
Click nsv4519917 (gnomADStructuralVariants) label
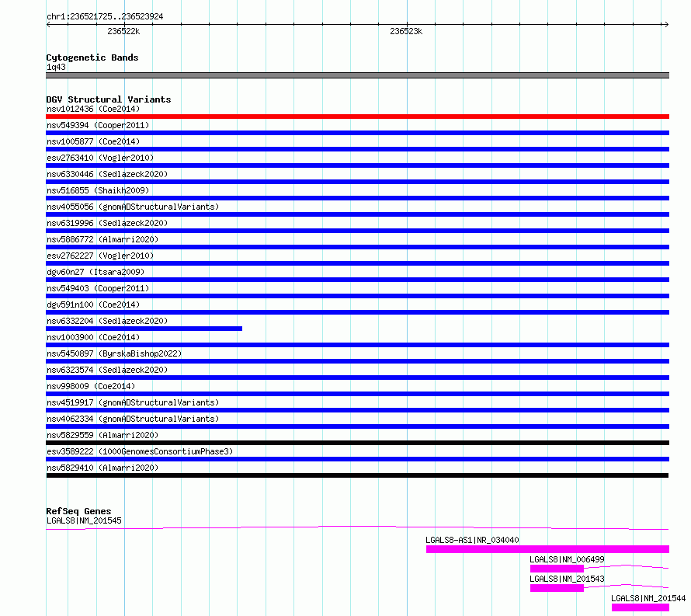tap(133, 402)
